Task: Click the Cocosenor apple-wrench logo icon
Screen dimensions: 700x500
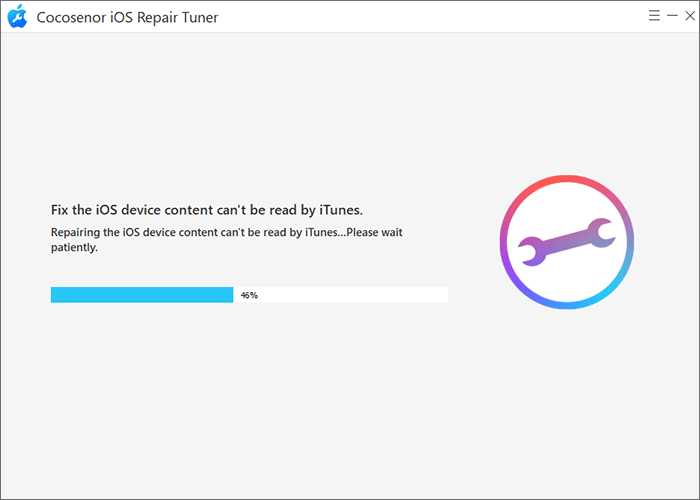Action: (x=17, y=16)
